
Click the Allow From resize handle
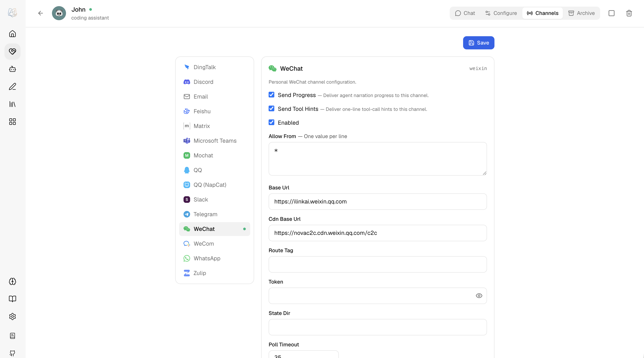pos(485,173)
